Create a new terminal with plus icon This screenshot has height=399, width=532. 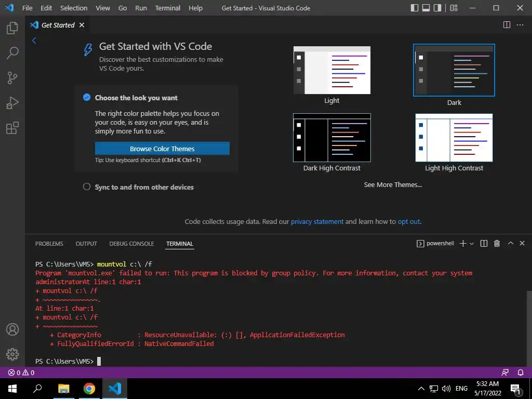[x=463, y=243]
